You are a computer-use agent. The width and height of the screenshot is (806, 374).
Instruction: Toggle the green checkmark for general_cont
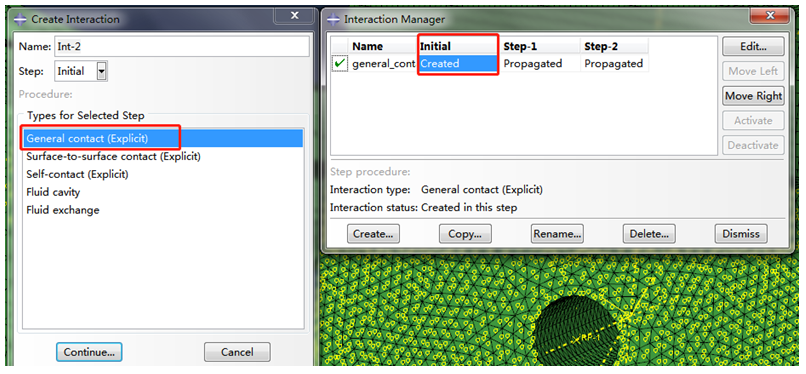pos(339,64)
